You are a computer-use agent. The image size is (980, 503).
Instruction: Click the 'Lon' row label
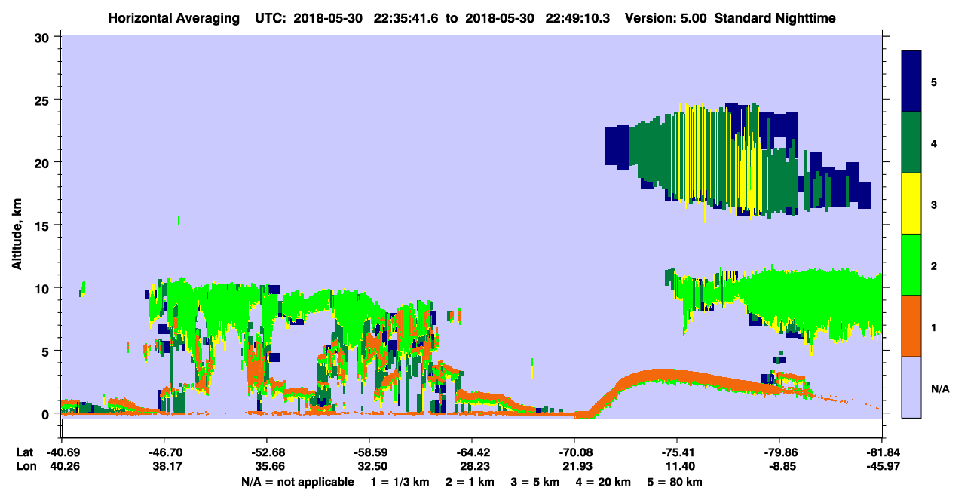coord(25,466)
